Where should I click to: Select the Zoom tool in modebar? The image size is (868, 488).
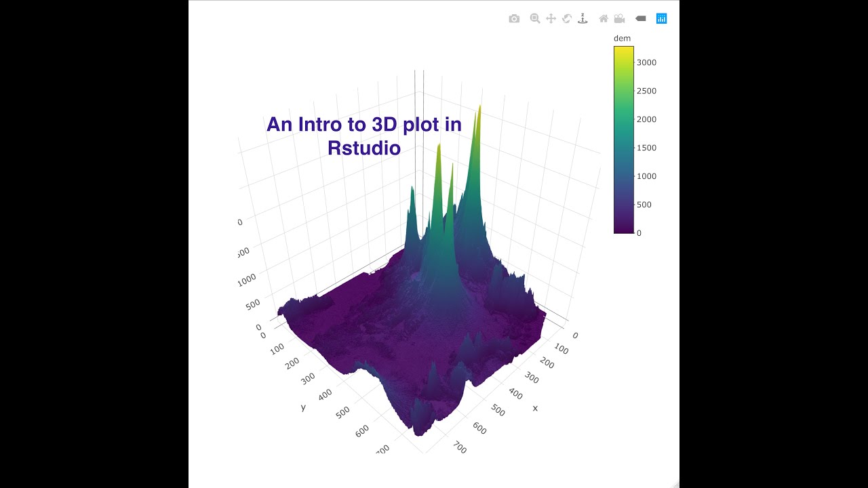[535, 19]
